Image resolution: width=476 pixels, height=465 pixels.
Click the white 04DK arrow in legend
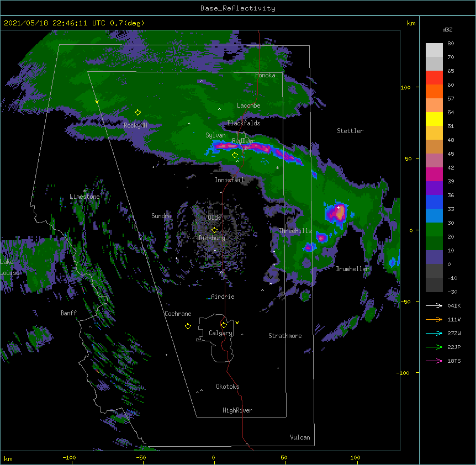(x=434, y=305)
